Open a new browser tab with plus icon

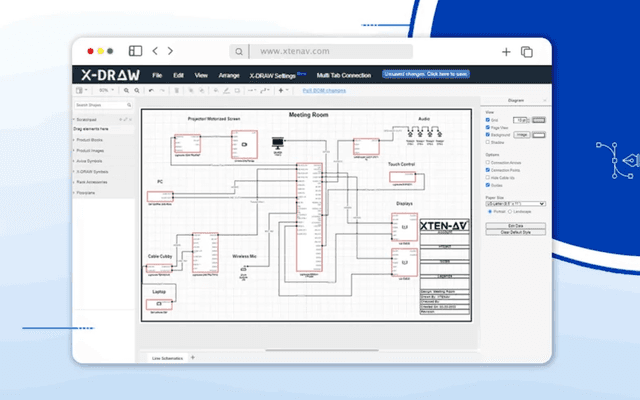pos(508,51)
